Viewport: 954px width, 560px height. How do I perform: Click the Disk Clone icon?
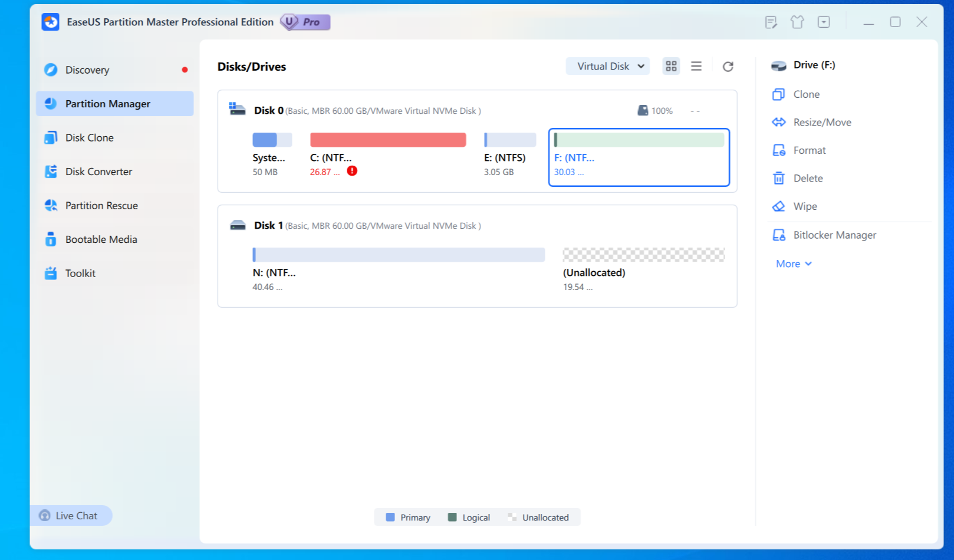[x=51, y=138]
